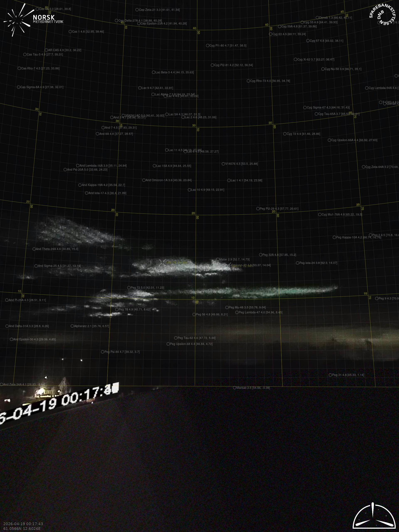Click the Peg Iota-24 3.8 star marker

click(298, 263)
